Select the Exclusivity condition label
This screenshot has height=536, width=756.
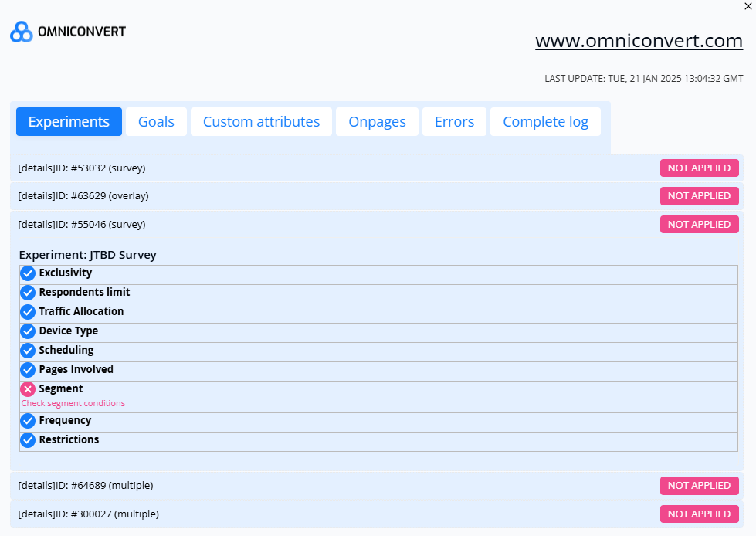pyautogui.click(x=66, y=273)
